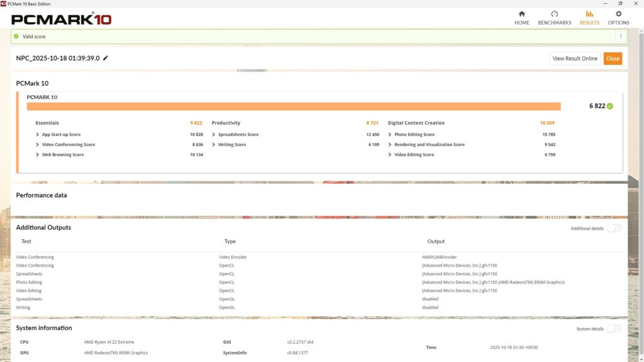Toggle the Additional details switch
644x362 pixels.
614,228
